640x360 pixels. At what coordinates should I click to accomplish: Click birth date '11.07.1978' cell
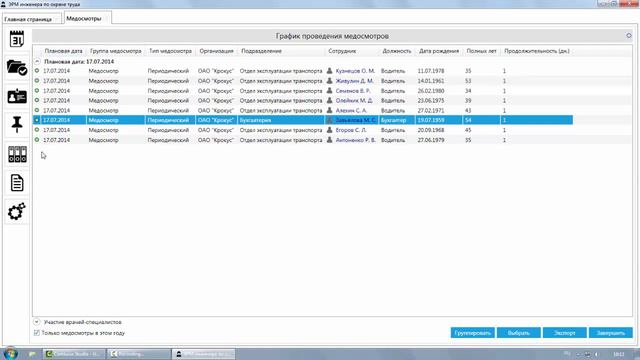pos(431,71)
